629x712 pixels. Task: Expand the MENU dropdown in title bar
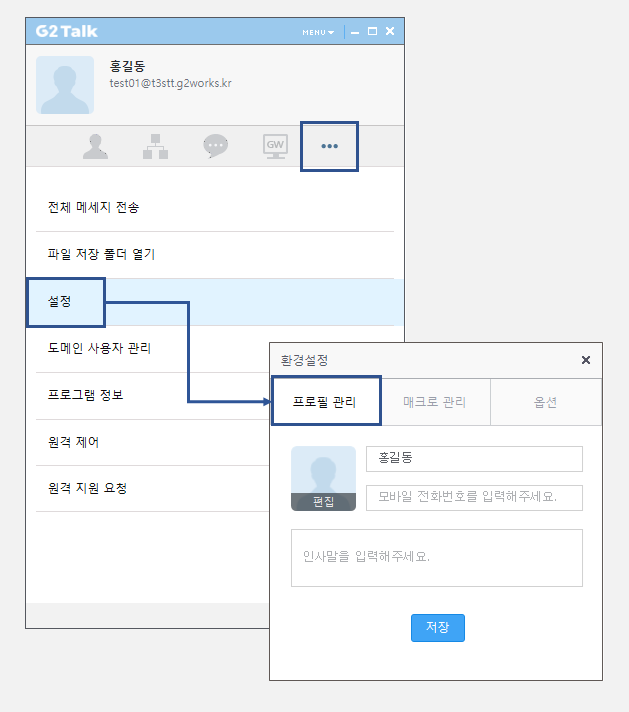318,32
